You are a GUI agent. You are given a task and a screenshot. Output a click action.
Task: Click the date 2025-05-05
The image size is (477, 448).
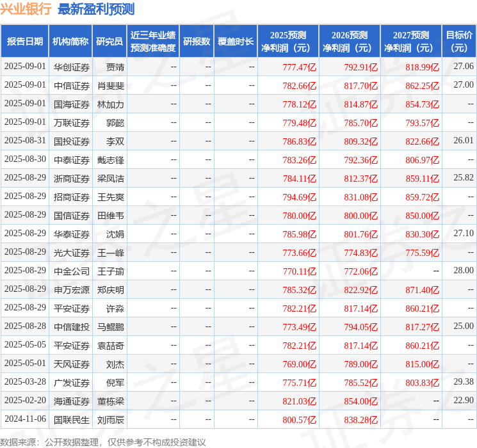tap(25, 344)
